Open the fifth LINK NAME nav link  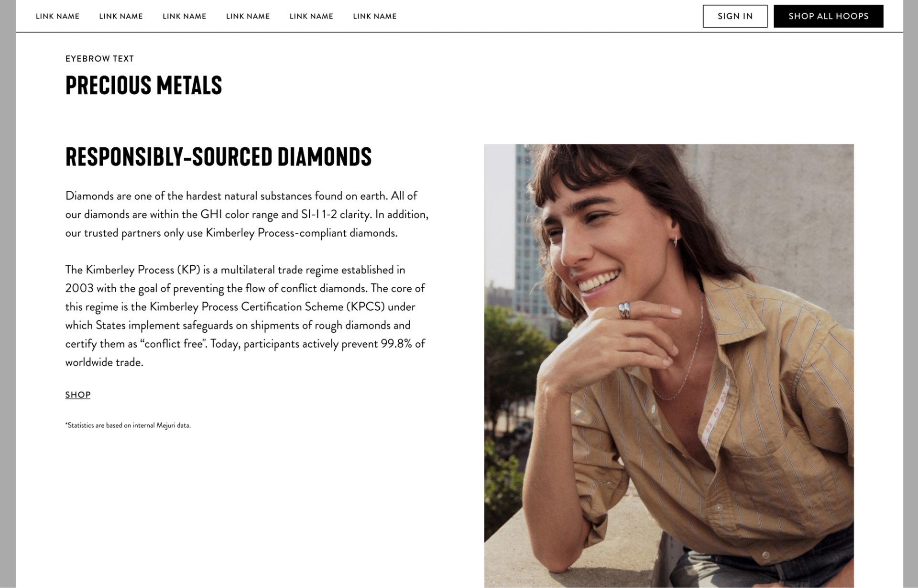(311, 16)
